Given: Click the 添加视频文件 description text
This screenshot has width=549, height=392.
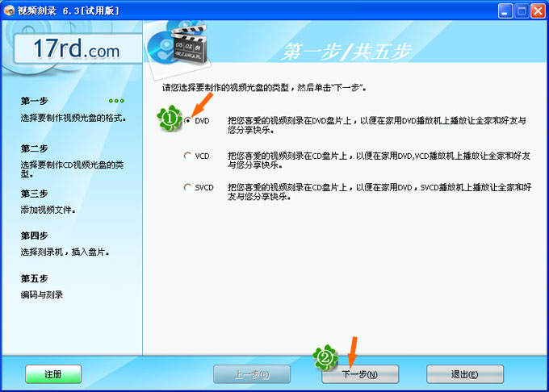Looking at the screenshot, I should (48, 210).
